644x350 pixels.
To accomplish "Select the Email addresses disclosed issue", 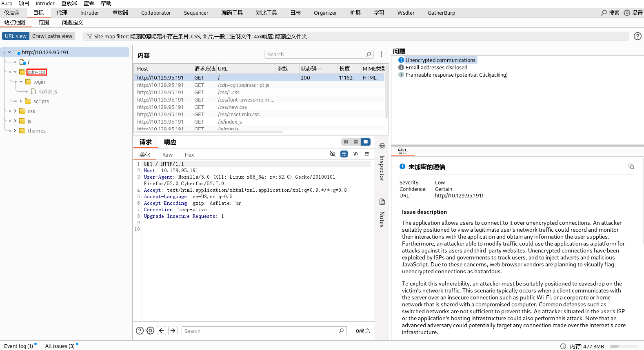I will tap(436, 67).
